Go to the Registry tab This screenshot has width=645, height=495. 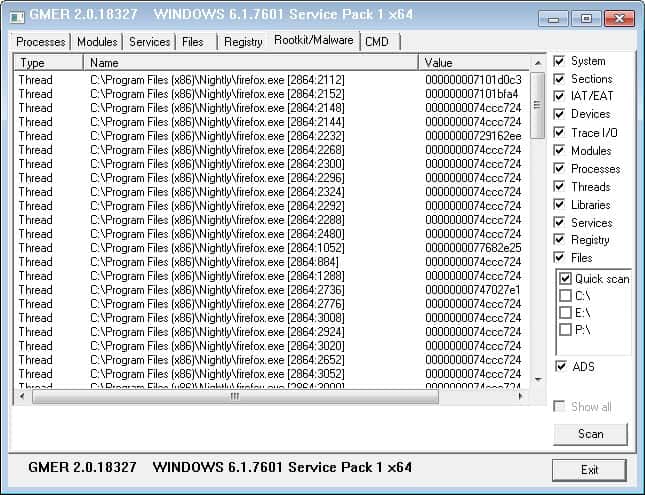tap(243, 41)
